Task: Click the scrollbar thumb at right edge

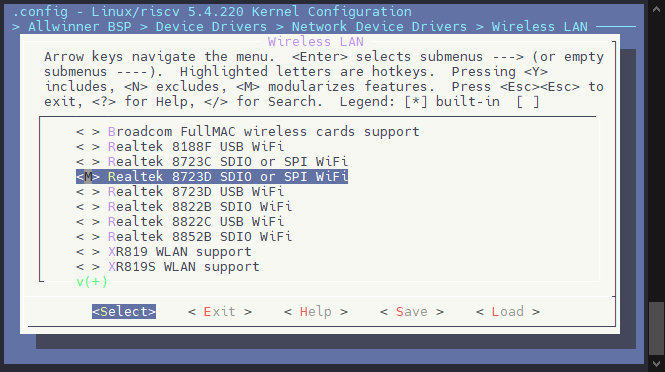Action: (x=656, y=328)
